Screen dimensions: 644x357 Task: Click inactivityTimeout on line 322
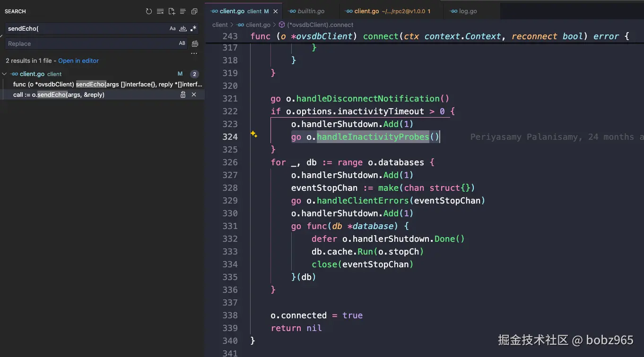(x=381, y=111)
